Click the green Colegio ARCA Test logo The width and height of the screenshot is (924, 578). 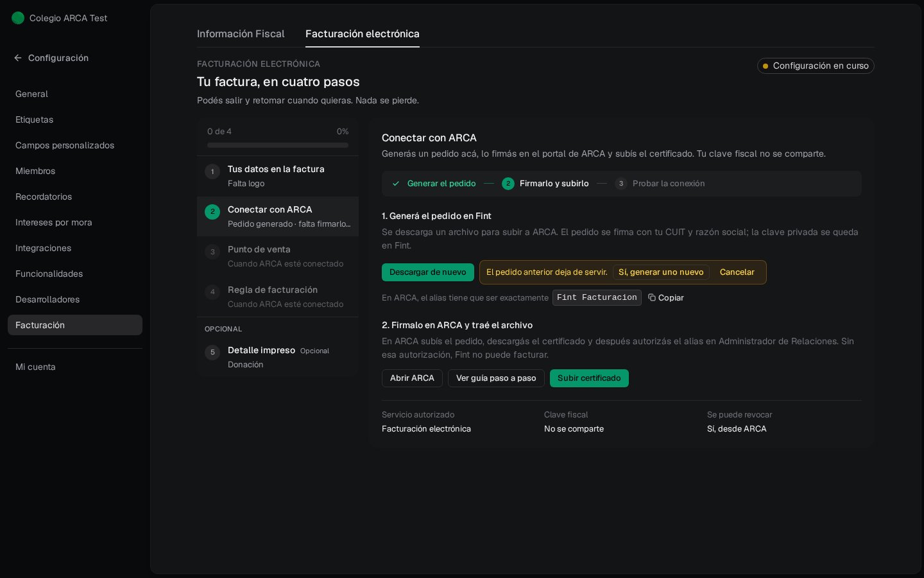18,18
